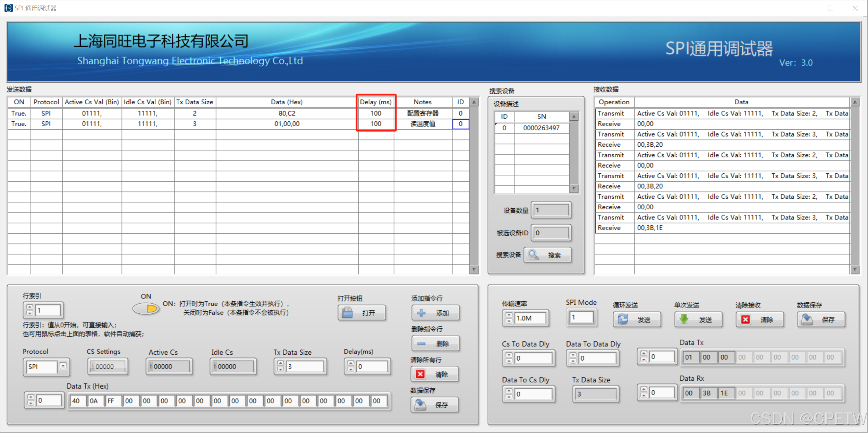Viewport: 868px width, 433px height.
Task: Open the Protocol SPI dropdown arrow
Action: (63, 366)
